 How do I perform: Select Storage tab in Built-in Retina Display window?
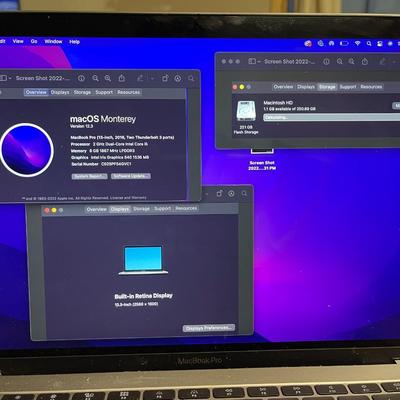click(141, 209)
